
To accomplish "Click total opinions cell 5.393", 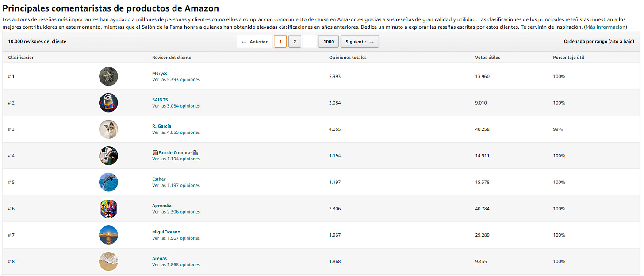I will (335, 76).
